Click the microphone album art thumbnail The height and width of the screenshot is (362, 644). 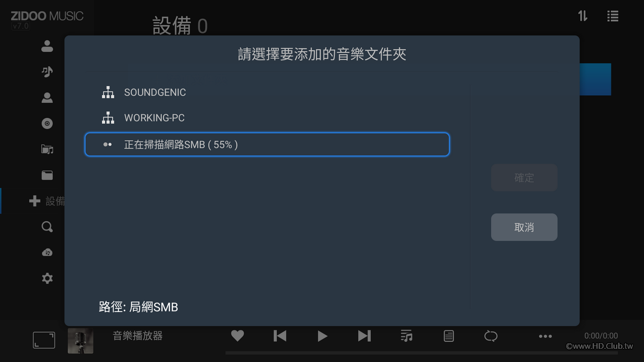(x=81, y=341)
